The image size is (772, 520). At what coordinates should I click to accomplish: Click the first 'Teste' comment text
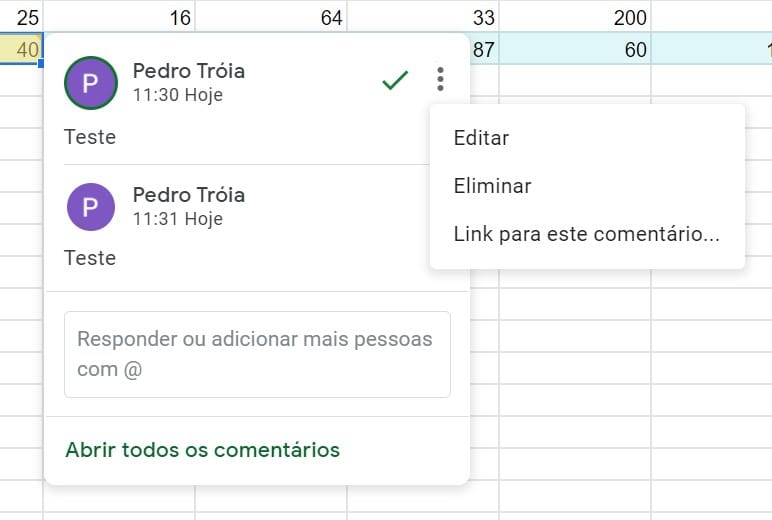pyautogui.click(x=90, y=137)
